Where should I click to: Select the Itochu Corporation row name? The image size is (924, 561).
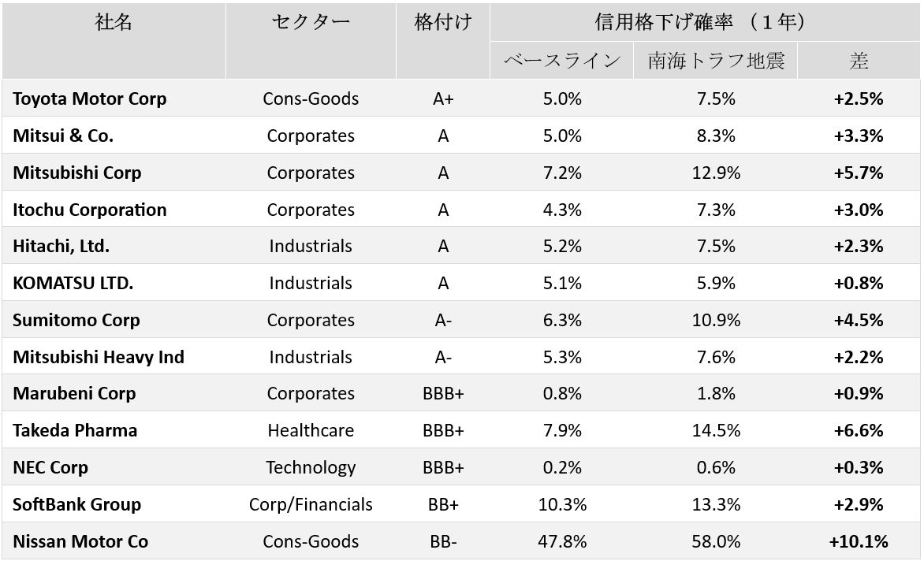click(90, 210)
